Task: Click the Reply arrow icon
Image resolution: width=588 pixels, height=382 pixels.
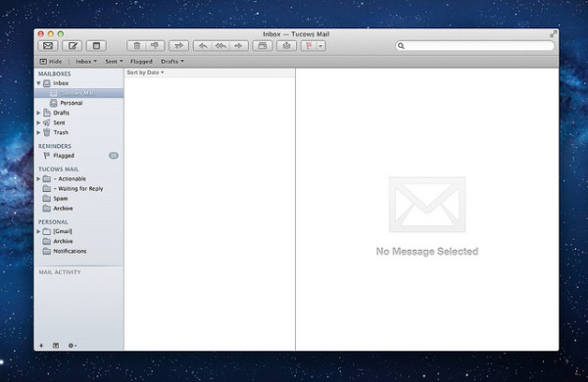Action: 203,46
